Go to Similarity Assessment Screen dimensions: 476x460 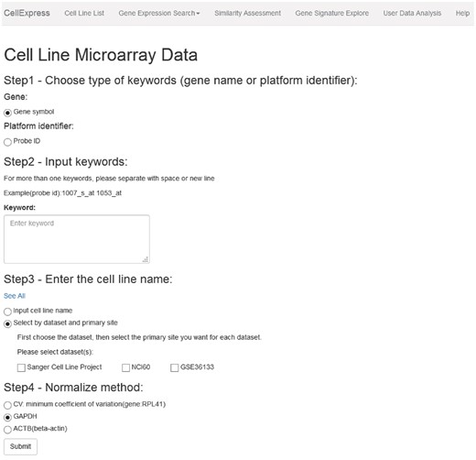point(247,13)
